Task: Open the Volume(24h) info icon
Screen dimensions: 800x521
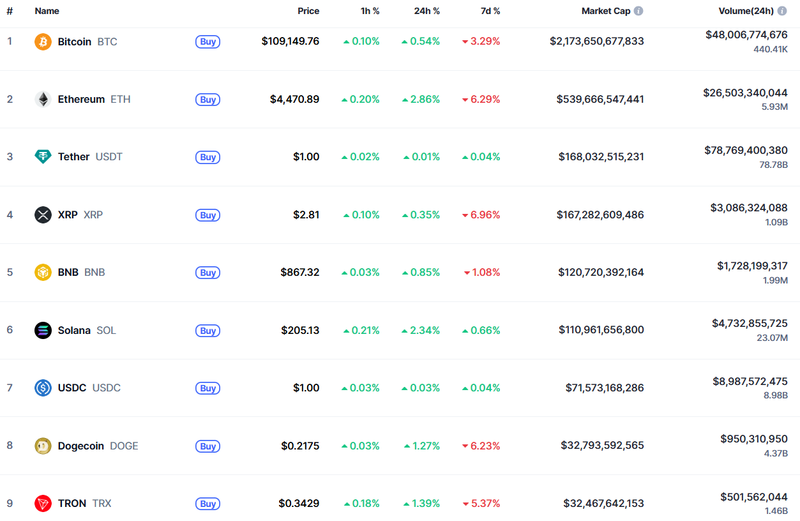Action: pos(782,11)
